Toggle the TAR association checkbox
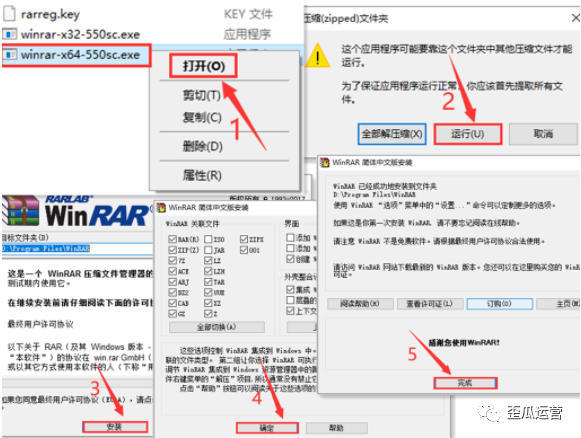 pos(208,282)
